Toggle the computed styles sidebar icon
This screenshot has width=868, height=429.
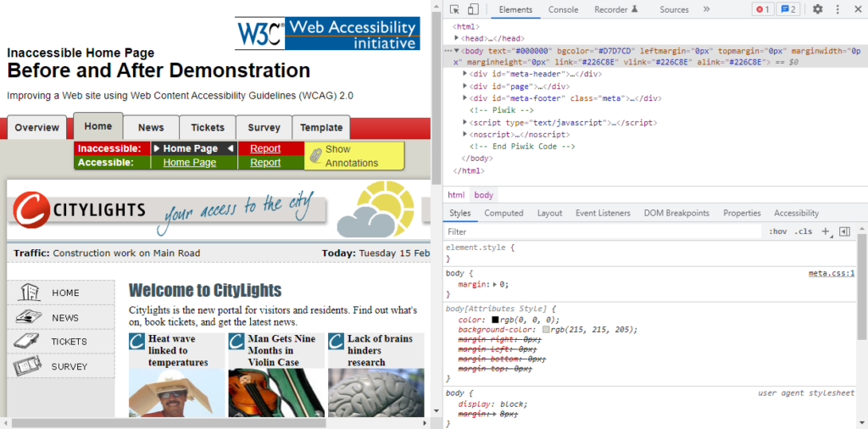click(844, 231)
